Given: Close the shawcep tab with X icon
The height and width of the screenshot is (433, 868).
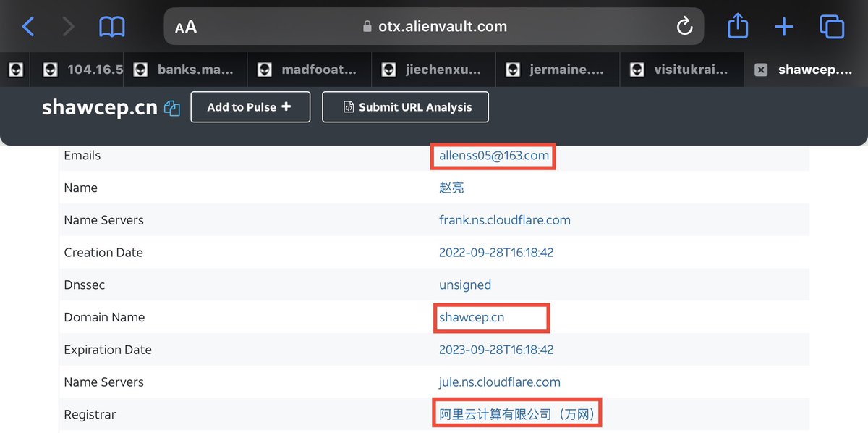Looking at the screenshot, I should [x=760, y=70].
